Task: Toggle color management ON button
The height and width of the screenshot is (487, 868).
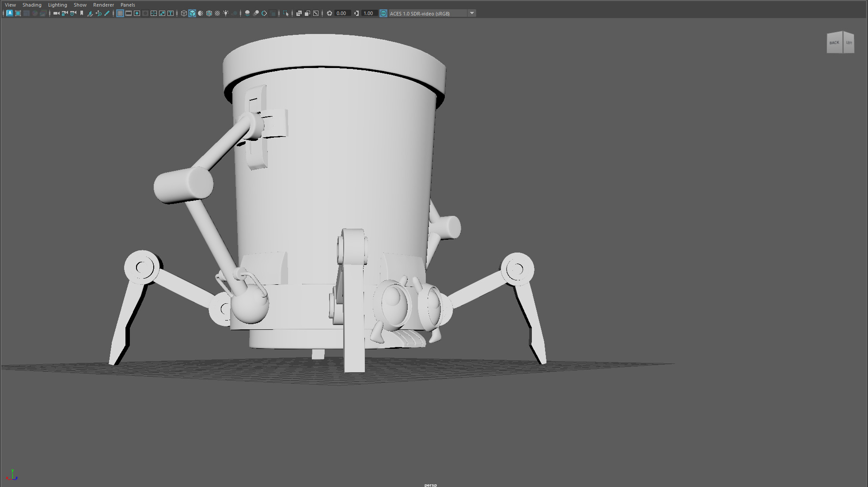Action: pos(383,13)
